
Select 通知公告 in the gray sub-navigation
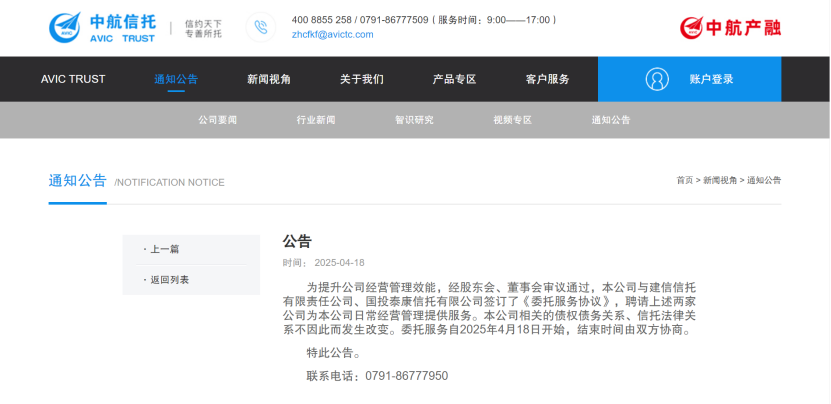tap(610, 120)
